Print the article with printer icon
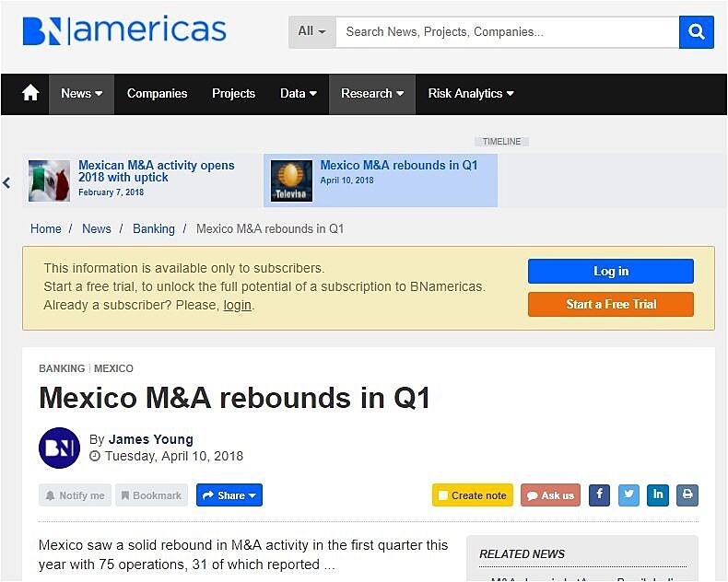Image resolution: width=728 pixels, height=582 pixels. coord(687,495)
